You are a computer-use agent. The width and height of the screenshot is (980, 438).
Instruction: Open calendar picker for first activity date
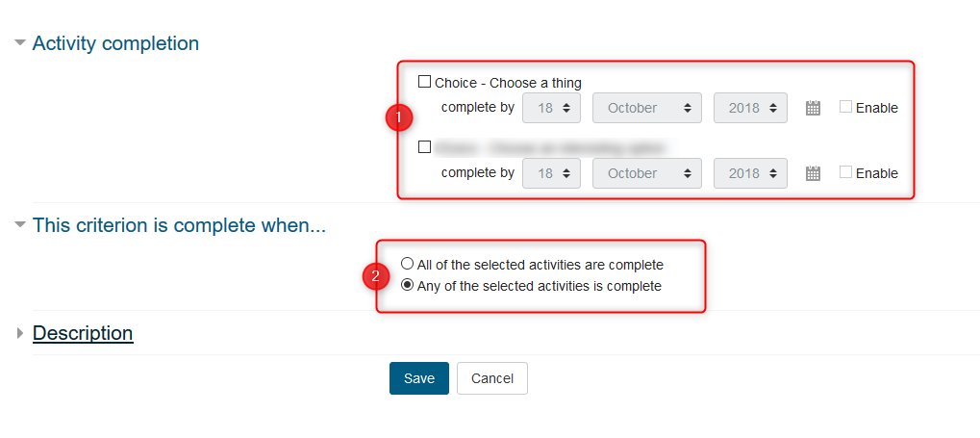813,109
